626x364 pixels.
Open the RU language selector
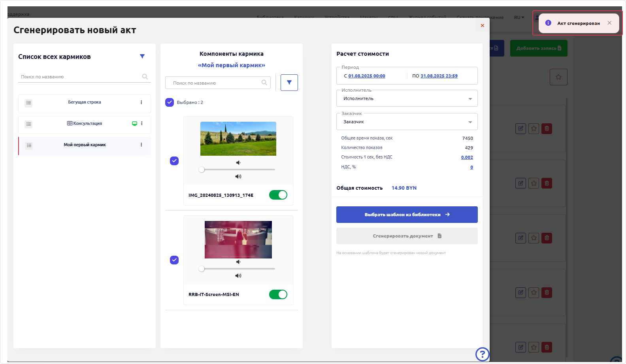point(519,17)
